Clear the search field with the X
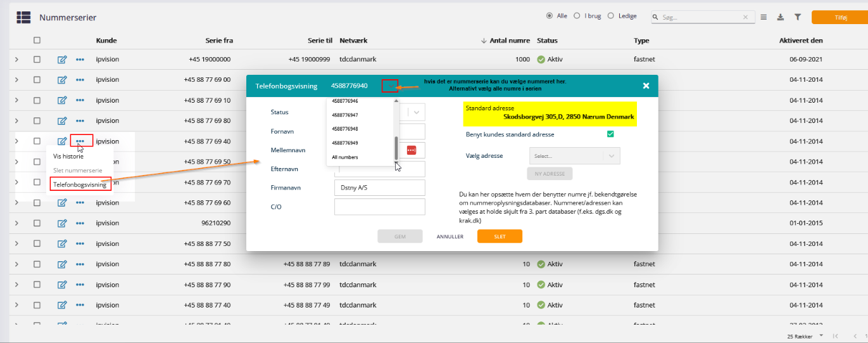Image resolution: width=868 pixels, height=343 pixels. tap(745, 18)
